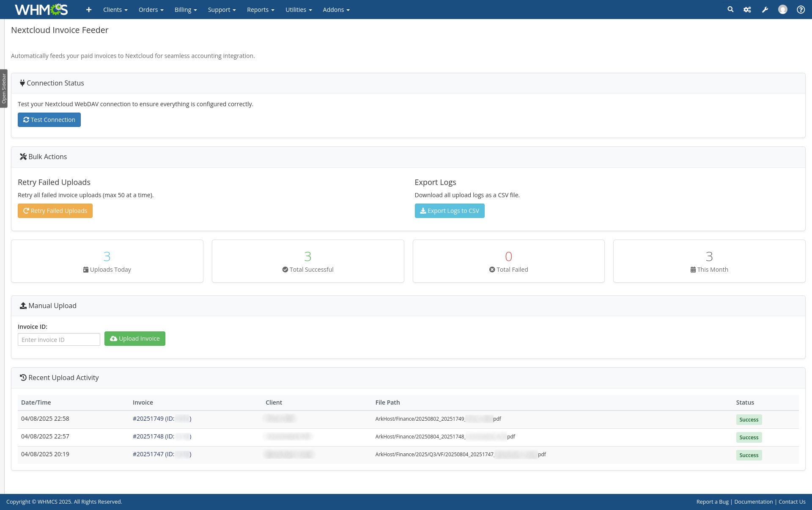This screenshot has height=510, width=812.
Task: Click Export Logs to CSV button
Action: point(450,211)
